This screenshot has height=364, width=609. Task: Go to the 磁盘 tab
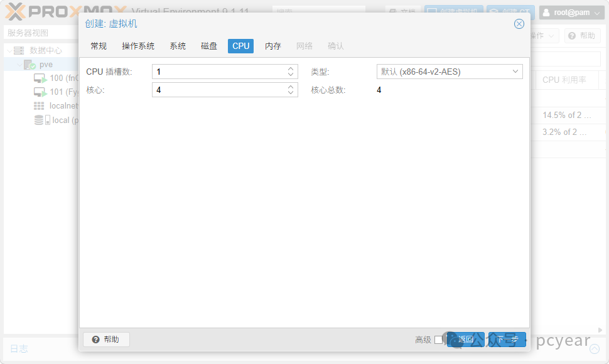pyautogui.click(x=208, y=46)
